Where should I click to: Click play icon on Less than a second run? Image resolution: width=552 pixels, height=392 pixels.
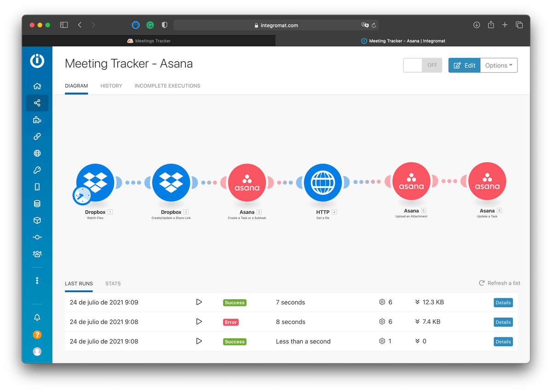click(x=199, y=341)
